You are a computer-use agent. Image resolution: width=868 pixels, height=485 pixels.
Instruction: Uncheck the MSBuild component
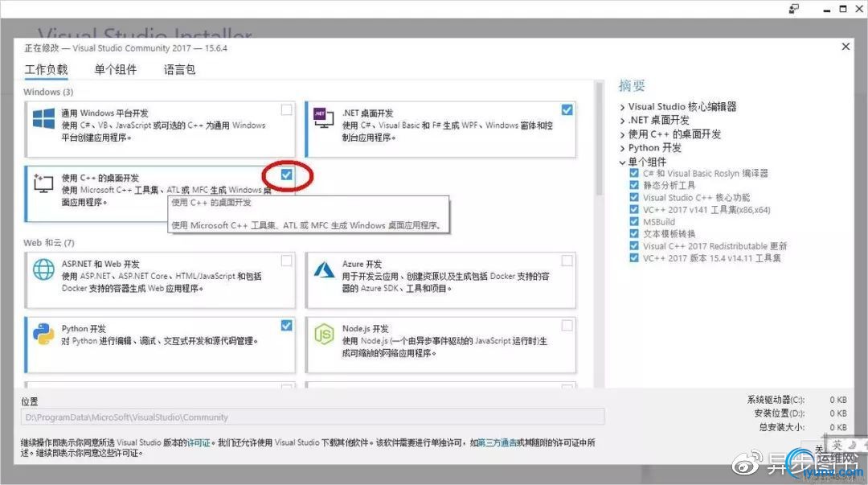pos(634,221)
